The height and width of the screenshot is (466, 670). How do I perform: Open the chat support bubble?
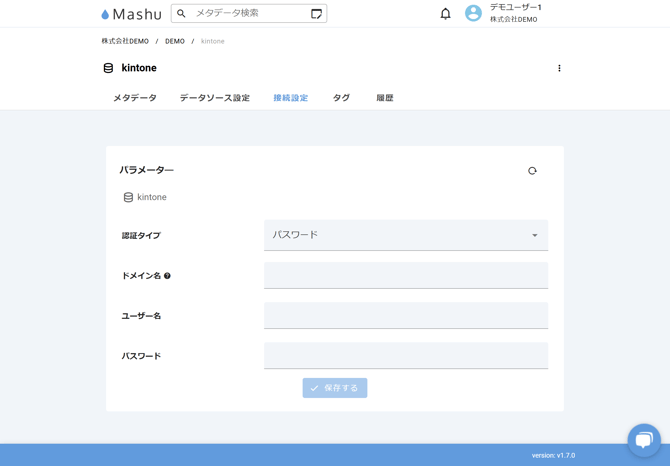(643, 439)
